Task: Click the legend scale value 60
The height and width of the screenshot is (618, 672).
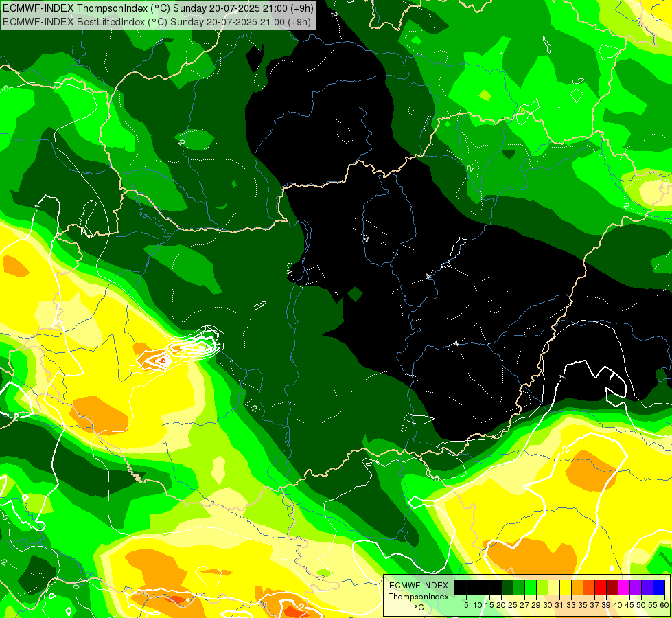Action: point(664,605)
